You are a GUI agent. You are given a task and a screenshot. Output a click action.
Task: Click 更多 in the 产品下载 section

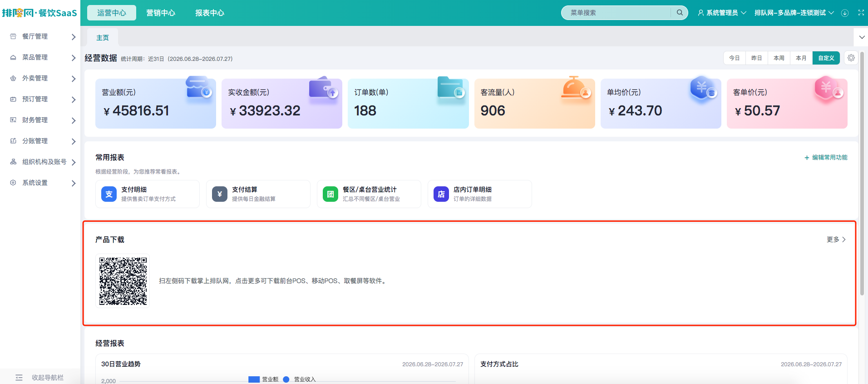click(x=836, y=239)
